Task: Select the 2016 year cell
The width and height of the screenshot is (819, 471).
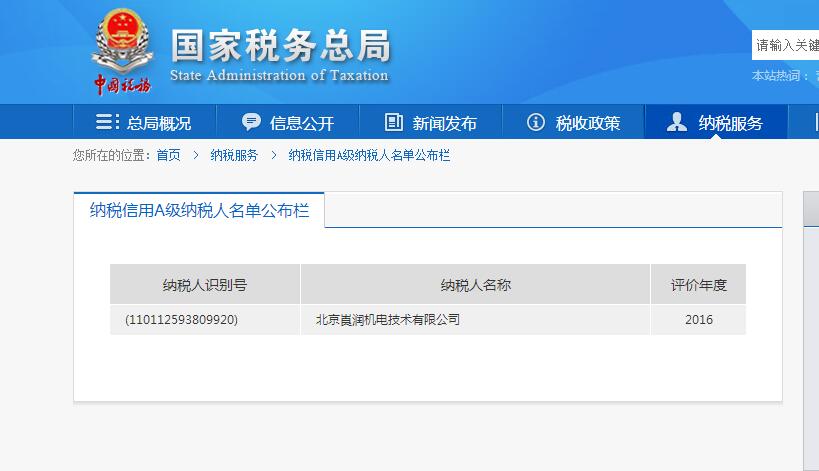Action: [x=698, y=320]
